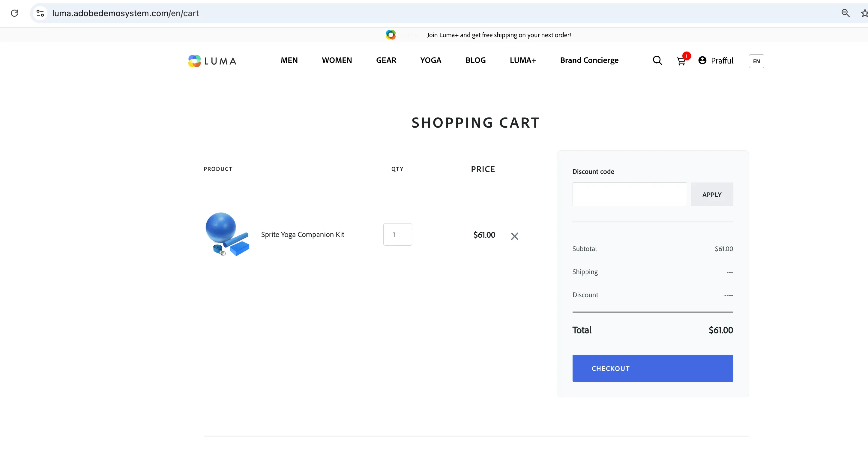Click the PRICE column header
This screenshot has height=456, width=868.
coord(483,169)
